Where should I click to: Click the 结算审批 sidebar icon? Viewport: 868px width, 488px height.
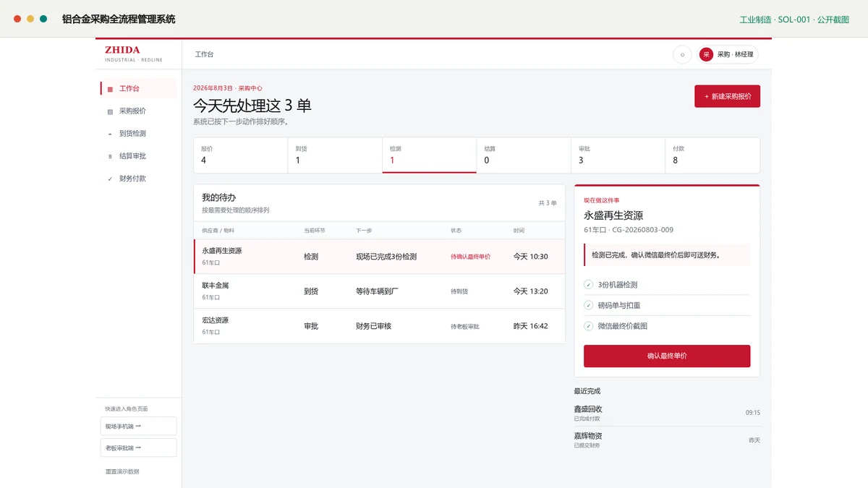110,156
